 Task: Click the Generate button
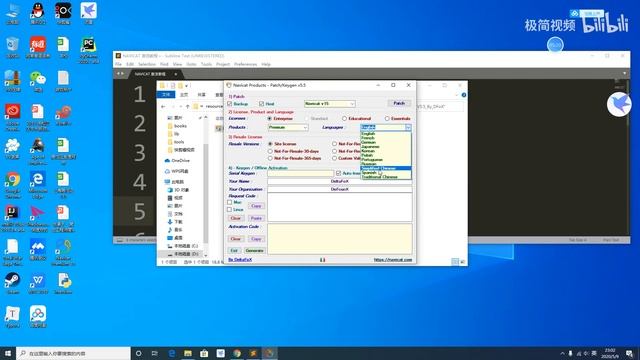click(x=254, y=251)
